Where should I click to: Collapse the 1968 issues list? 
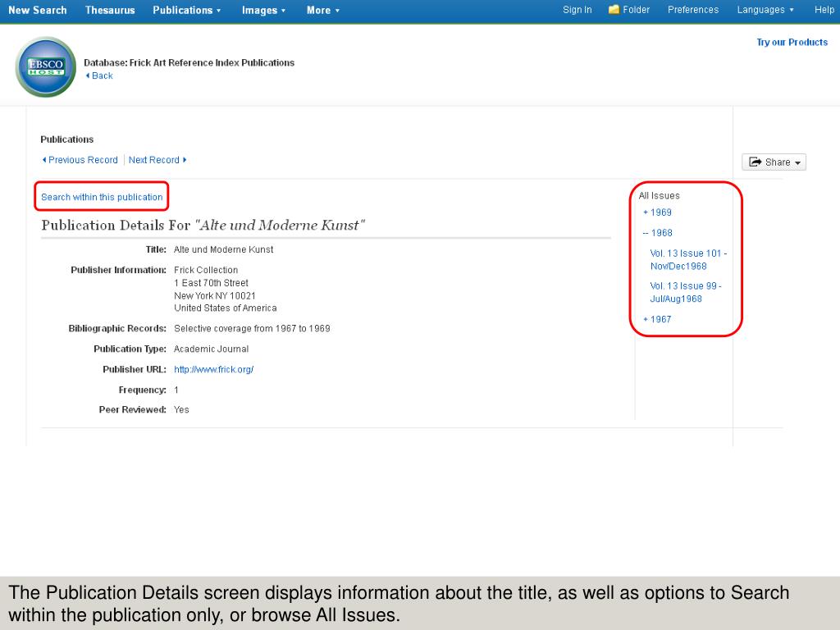click(x=657, y=232)
